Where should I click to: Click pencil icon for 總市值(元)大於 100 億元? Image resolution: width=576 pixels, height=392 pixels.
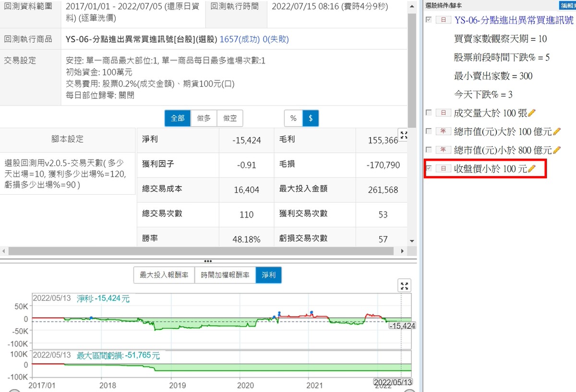pos(557,131)
